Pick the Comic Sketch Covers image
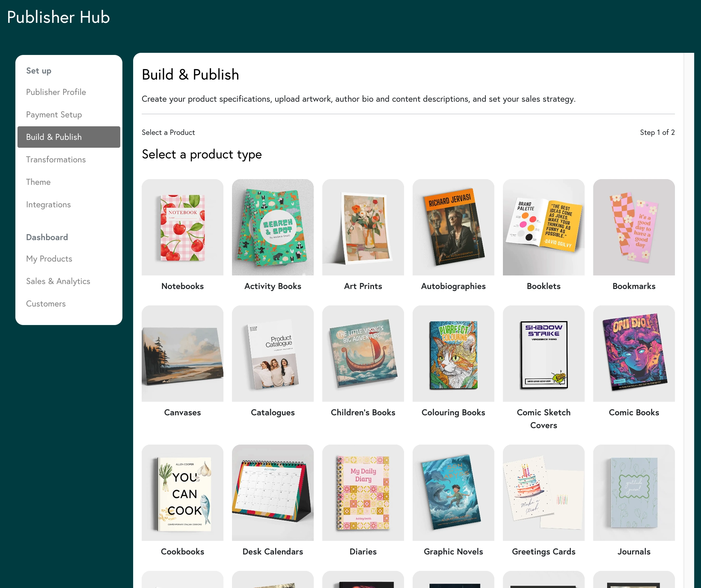701x588 pixels. pos(544,354)
